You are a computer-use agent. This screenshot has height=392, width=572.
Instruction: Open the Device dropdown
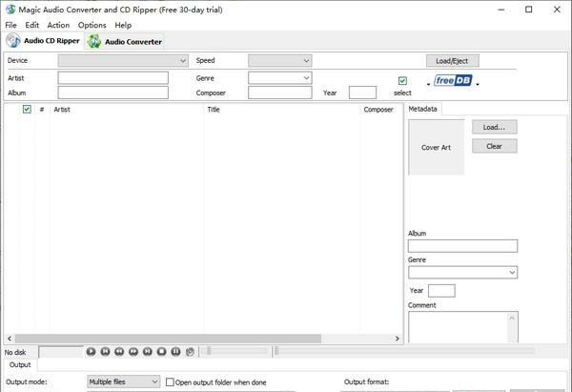pyautogui.click(x=123, y=61)
